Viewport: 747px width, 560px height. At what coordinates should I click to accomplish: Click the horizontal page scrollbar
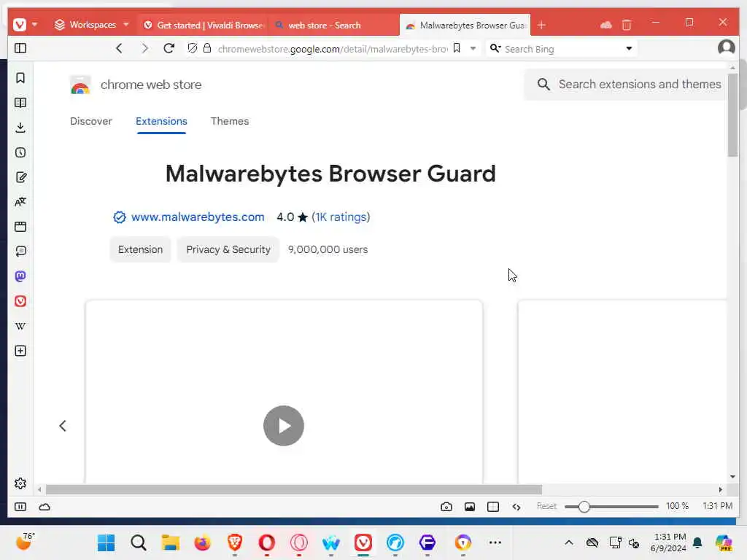[x=293, y=489]
